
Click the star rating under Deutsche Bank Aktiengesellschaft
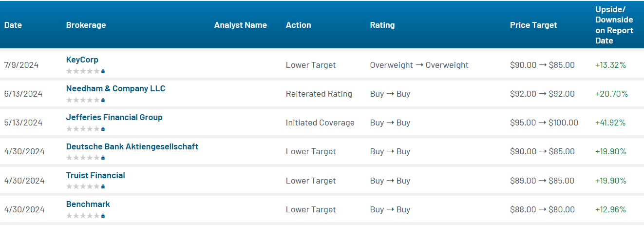tap(83, 158)
